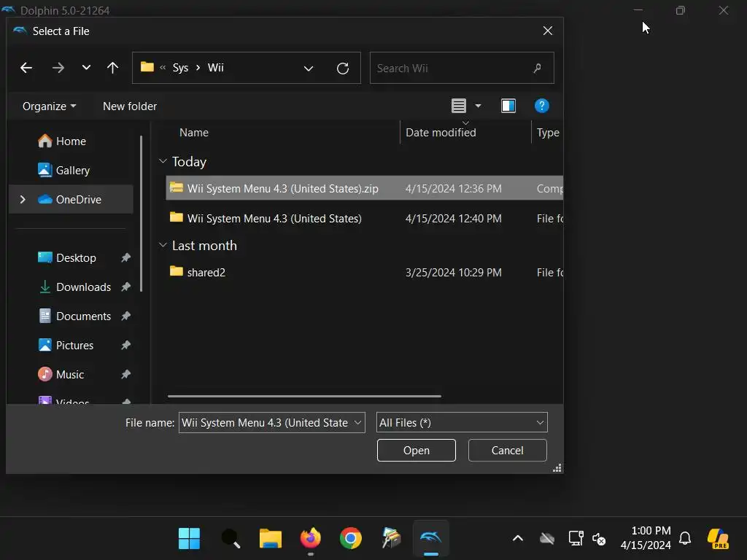
Task: Sort by Type column
Action: point(548,133)
